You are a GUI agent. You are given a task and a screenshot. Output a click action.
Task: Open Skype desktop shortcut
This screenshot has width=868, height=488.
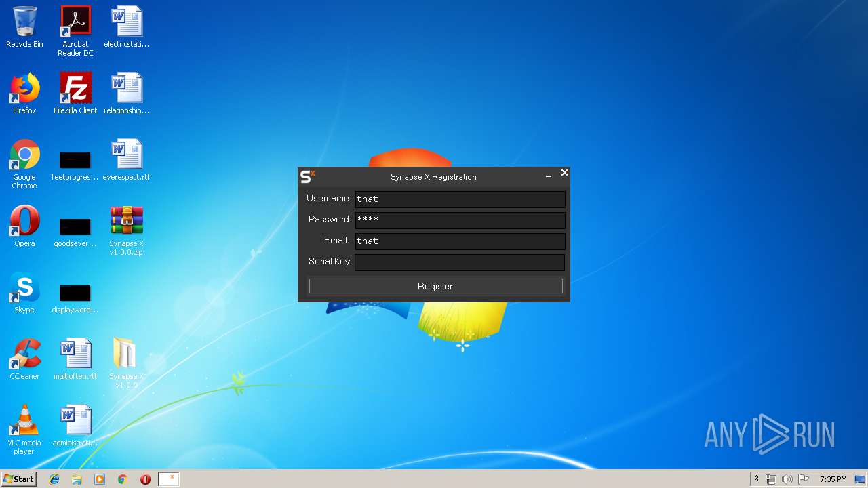pos(24,293)
